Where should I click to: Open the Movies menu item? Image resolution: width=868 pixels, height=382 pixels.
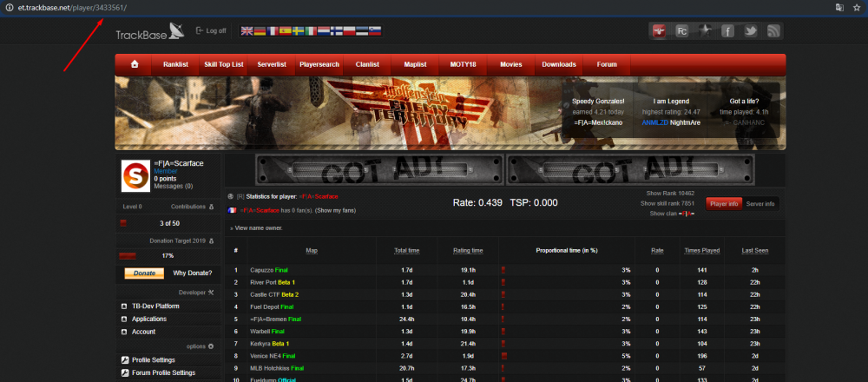coord(511,64)
